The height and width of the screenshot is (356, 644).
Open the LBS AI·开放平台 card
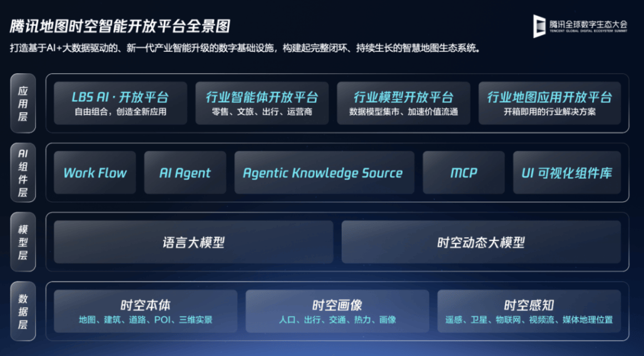(120, 103)
